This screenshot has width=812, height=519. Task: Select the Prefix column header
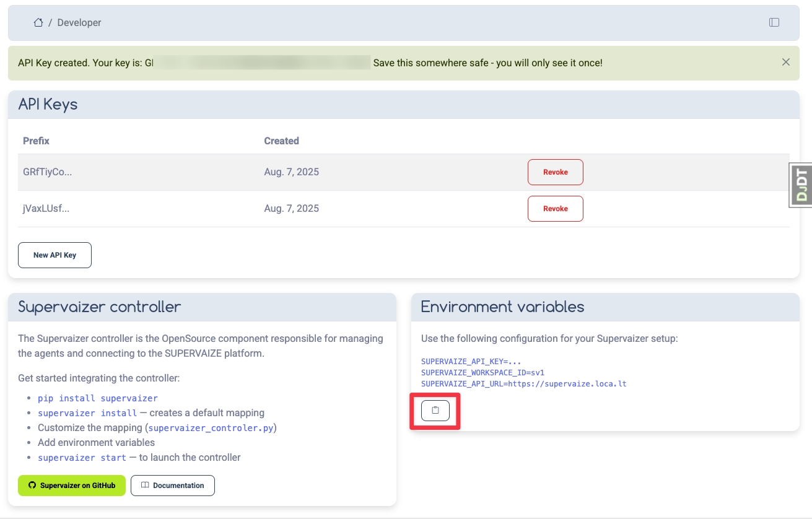click(36, 141)
